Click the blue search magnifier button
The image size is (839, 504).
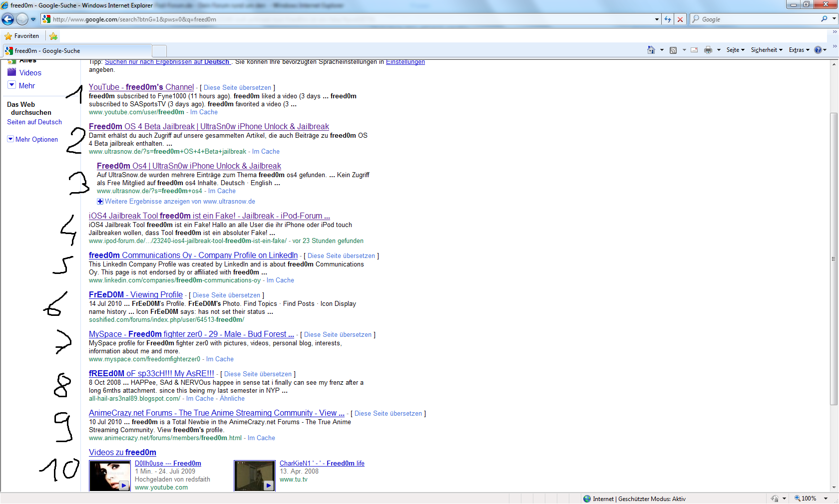tap(824, 19)
